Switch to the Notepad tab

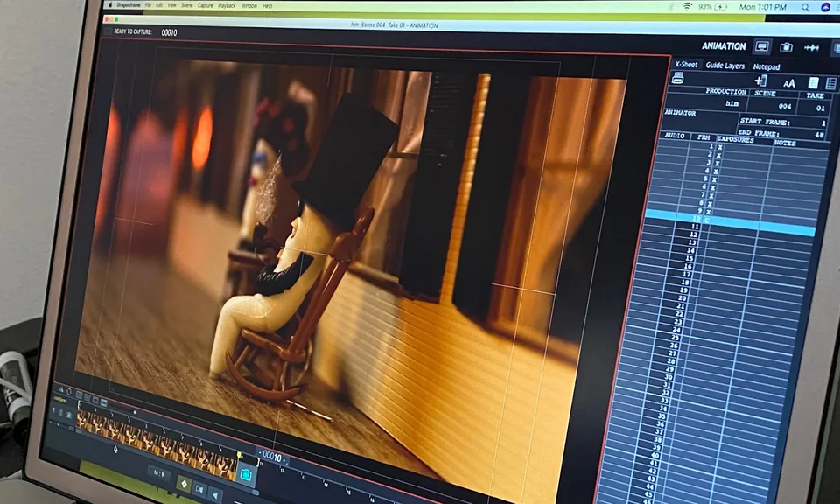pos(766,67)
